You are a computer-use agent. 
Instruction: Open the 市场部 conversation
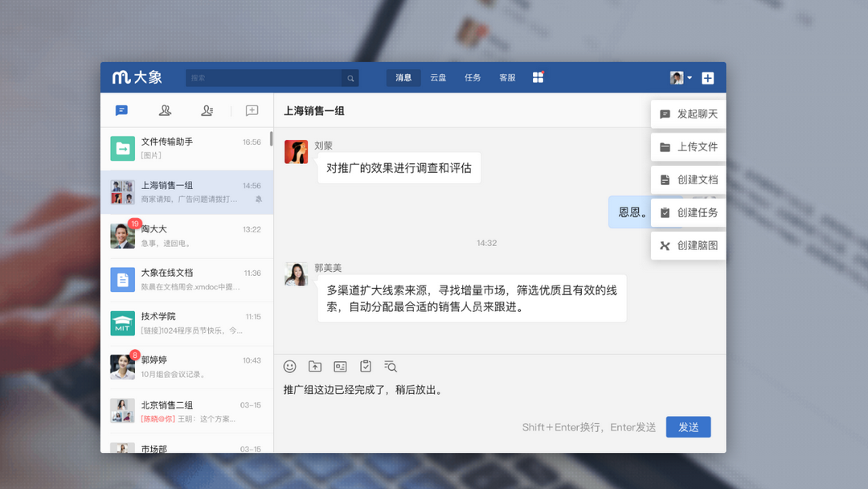click(187, 444)
